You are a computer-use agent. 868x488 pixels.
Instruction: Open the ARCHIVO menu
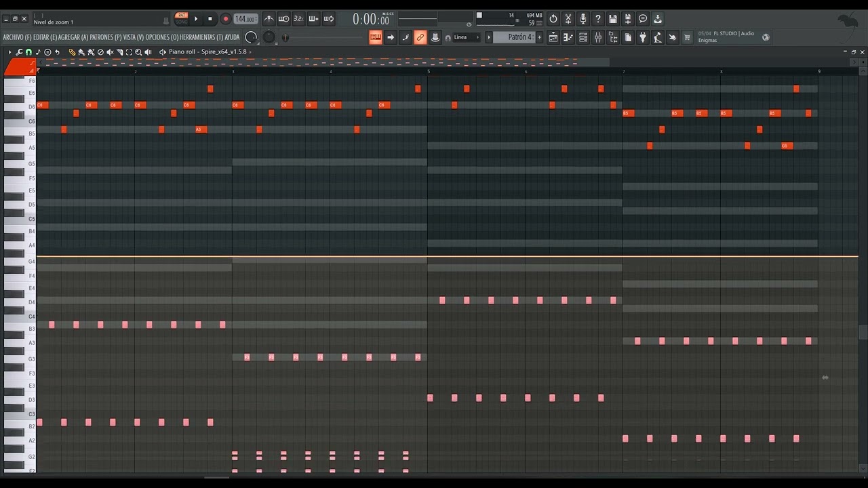coord(17,37)
